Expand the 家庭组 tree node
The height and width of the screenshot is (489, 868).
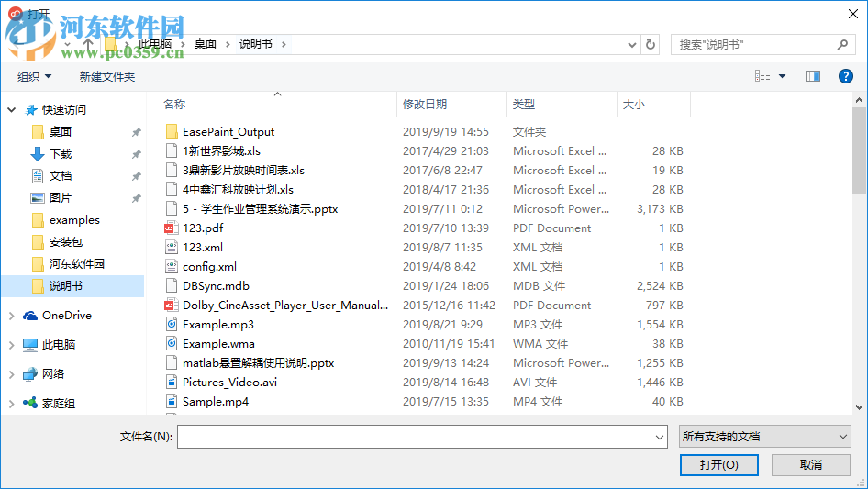12,404
